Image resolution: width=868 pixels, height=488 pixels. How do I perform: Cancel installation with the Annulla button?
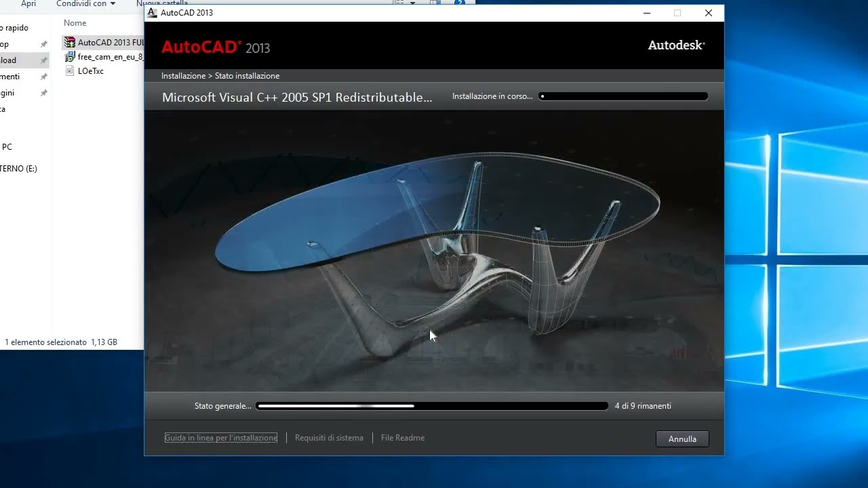(682, 439)
